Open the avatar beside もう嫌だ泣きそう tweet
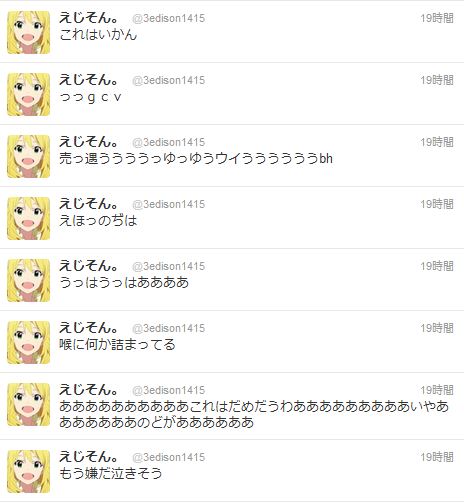 pyautogui.click(x=29, y=472)
